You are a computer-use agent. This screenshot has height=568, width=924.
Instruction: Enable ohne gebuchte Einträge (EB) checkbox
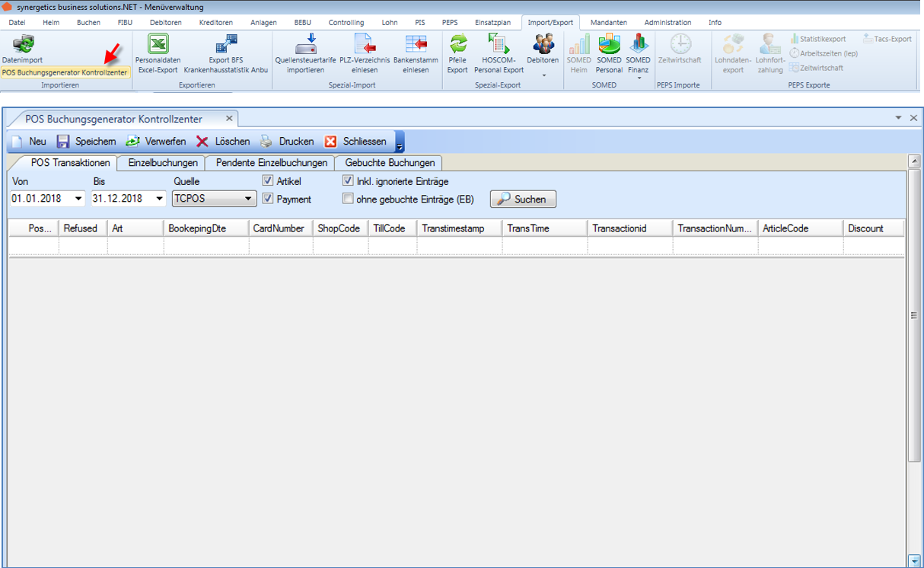348,199
